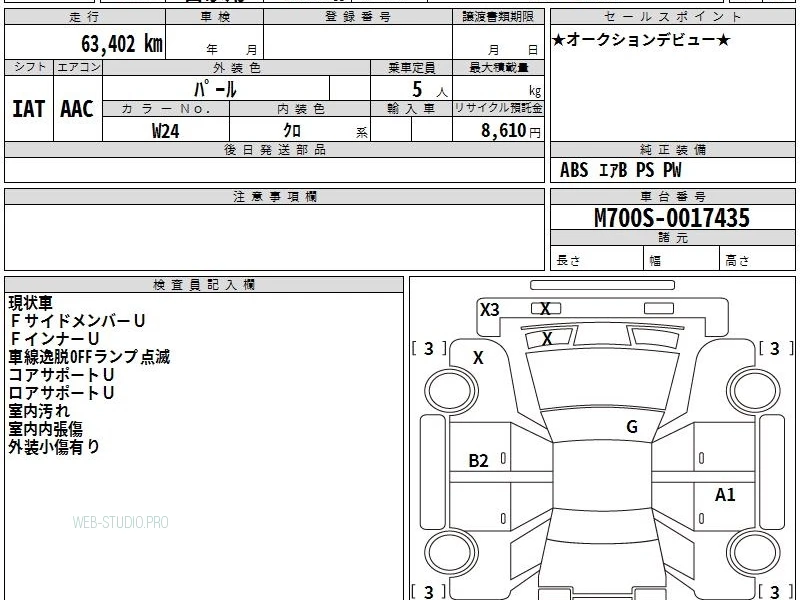Screen dimensions: 800x600
Task: Click the リサイクル預託金 header cell
Action: pyautogui.click(x=498, y=108)
